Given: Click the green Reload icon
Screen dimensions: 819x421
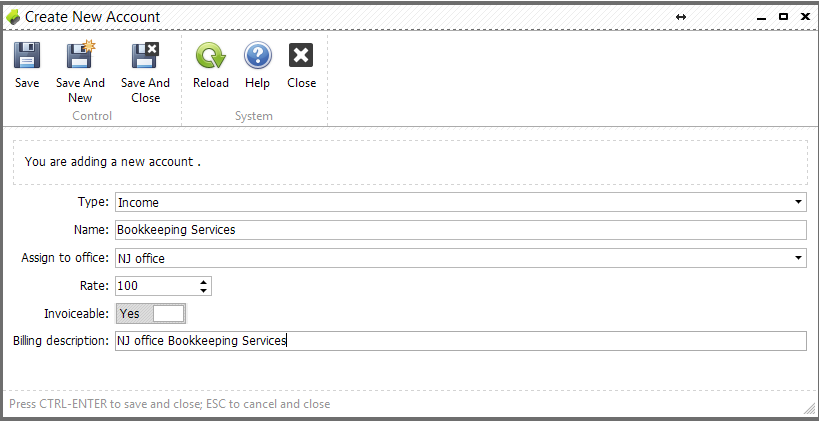Looking at the screenshot, I should 210,55.
